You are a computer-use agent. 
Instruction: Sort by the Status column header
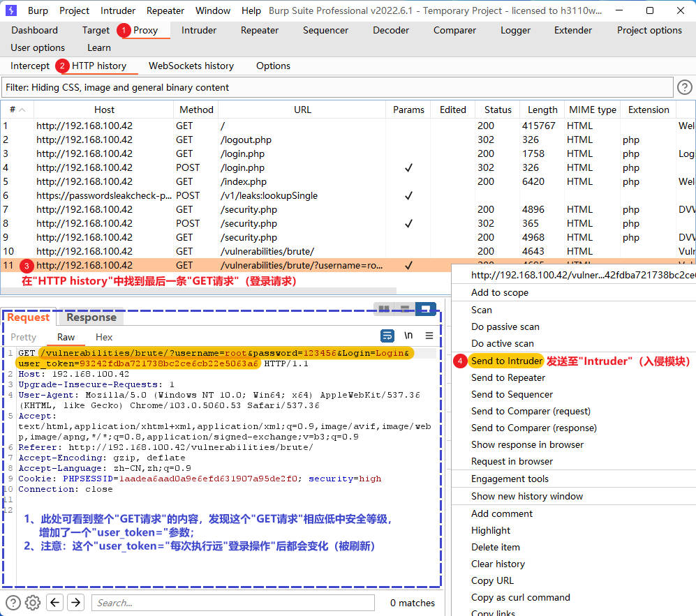pos(498,110)
